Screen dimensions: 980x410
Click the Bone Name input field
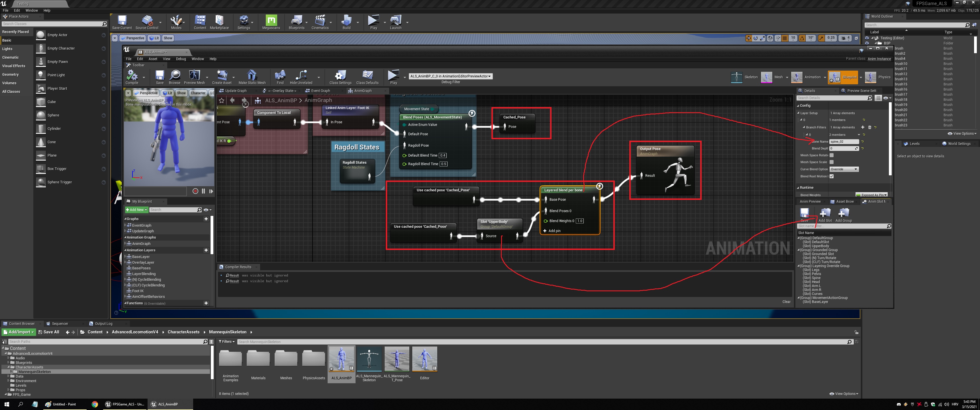coord(844,142)
